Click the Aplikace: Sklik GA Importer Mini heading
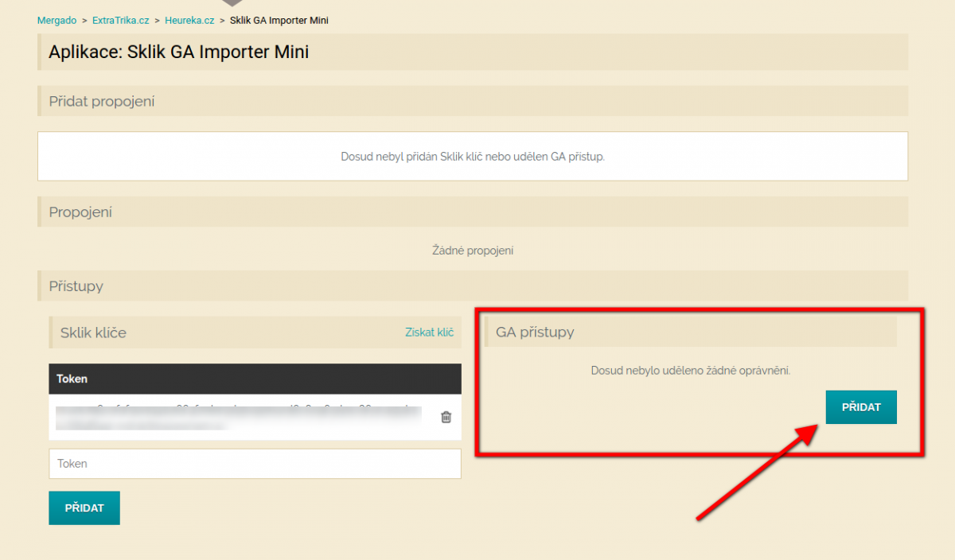955x560 pixels. click(473, 52)
